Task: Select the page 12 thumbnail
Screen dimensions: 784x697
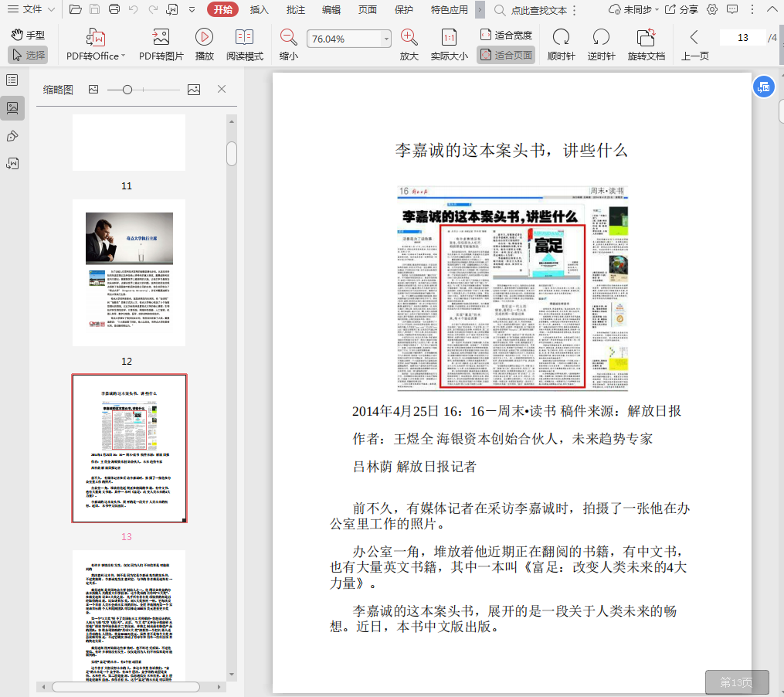Action: point(129,272)
